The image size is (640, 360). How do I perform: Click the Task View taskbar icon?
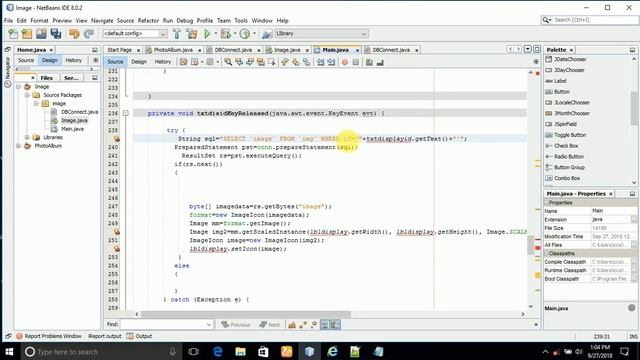194,351
